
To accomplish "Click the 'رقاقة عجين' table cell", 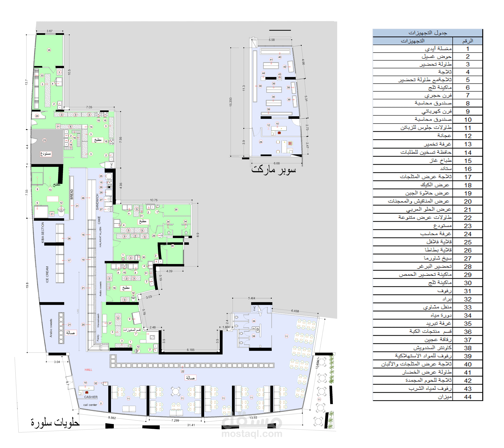I will point(438,340).
